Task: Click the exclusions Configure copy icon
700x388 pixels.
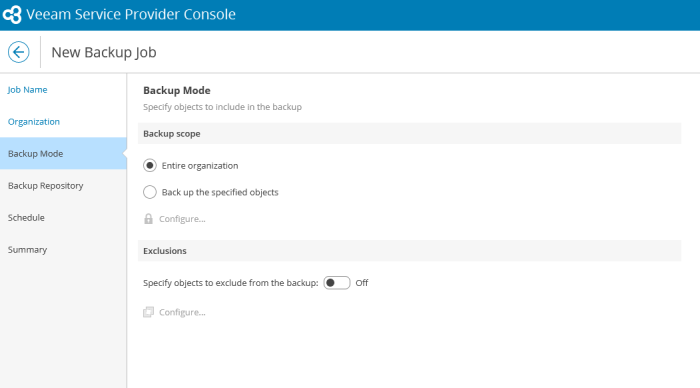Action: (148, 312)
